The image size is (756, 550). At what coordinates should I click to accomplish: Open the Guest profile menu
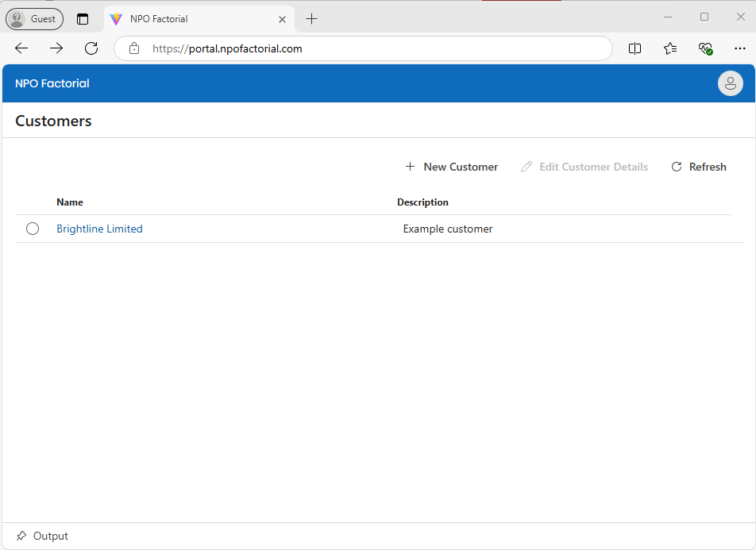point(34,19)
